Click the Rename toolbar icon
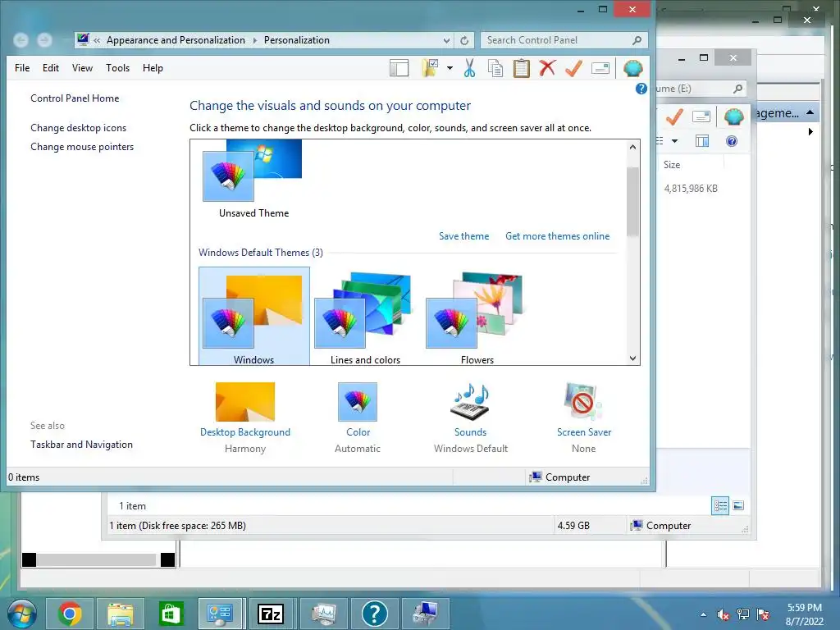 (x=600, y=68)
